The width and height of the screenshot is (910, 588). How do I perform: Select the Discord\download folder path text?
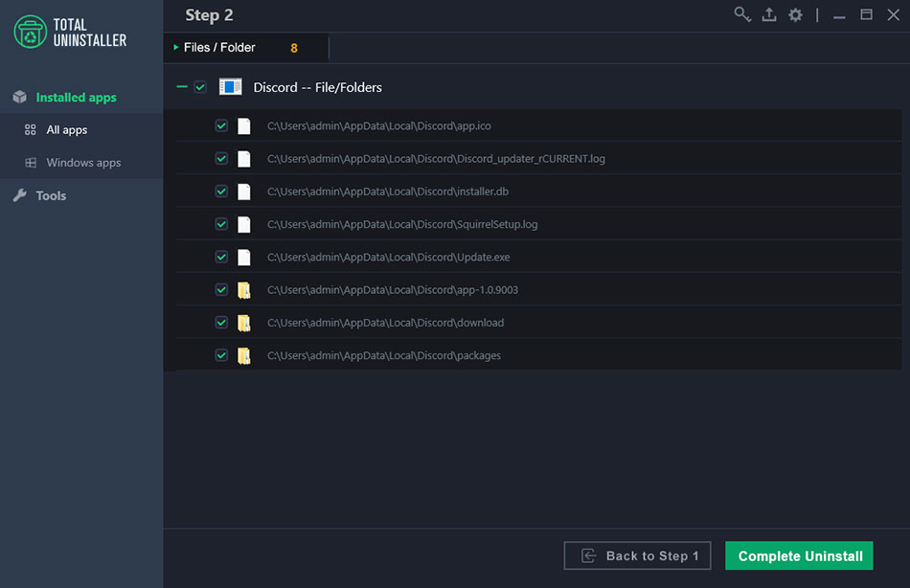point(385,323)
